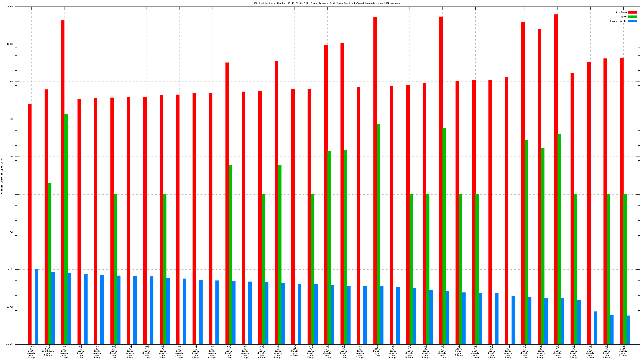Click the first label '14@ 3. list.dnswl.org 1 hop'
Image resolution: width=644 pixels, height=362 pixels.
31,352
